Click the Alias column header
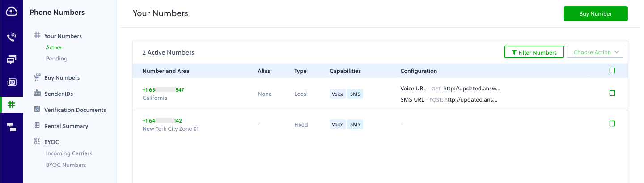The image size is (644, 183). pos(264,71)
